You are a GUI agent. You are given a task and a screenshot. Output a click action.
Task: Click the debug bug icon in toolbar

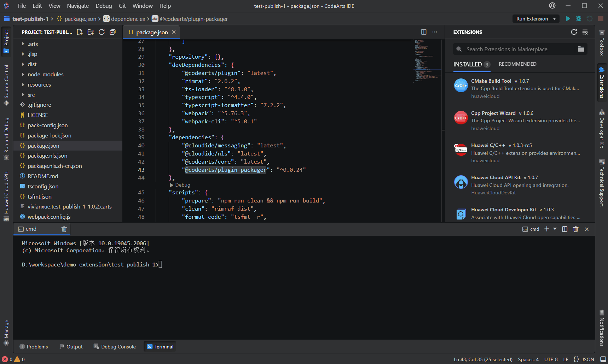[x=579, y=19]
